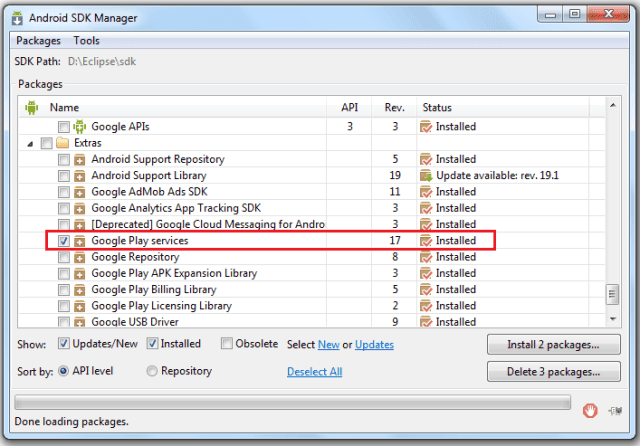Toggle the Updates/New checkbox
The image size is (640, 446).
point(64,344)
